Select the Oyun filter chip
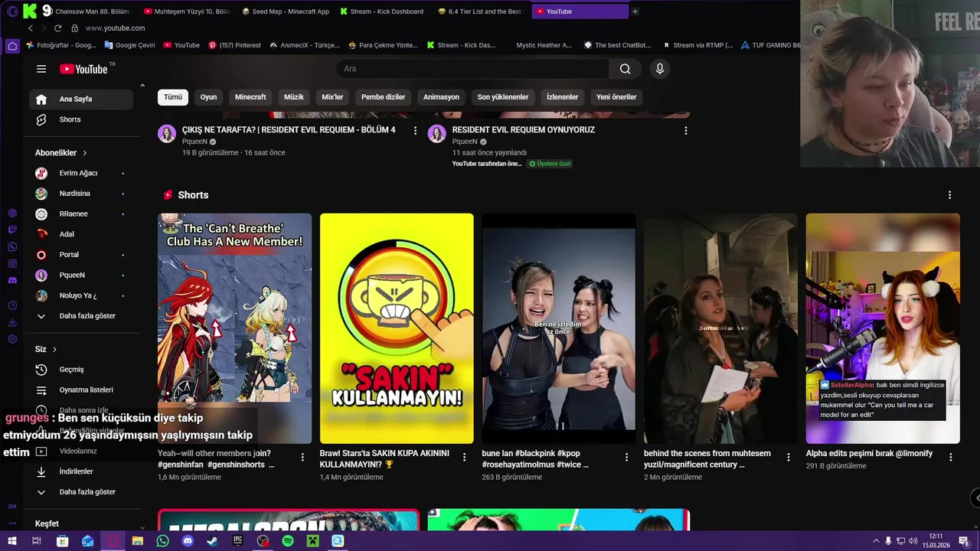This screenshot has height=551, width=980. coord(208,97)
